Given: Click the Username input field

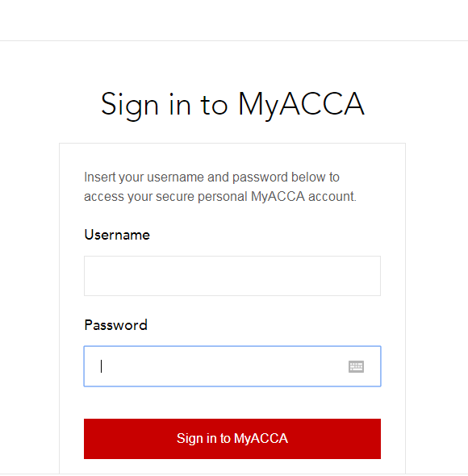Looking at the screenshot, I should tap(232, 276).
